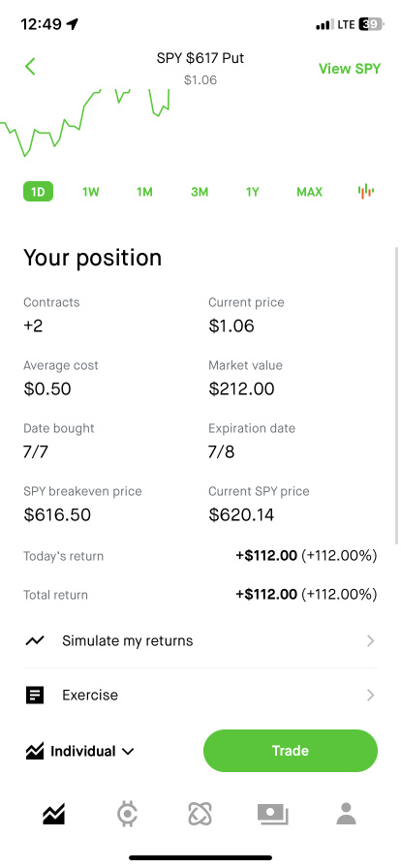Expand the Exercise row chevron
The image size is (401, 868).
coord(371,695)
